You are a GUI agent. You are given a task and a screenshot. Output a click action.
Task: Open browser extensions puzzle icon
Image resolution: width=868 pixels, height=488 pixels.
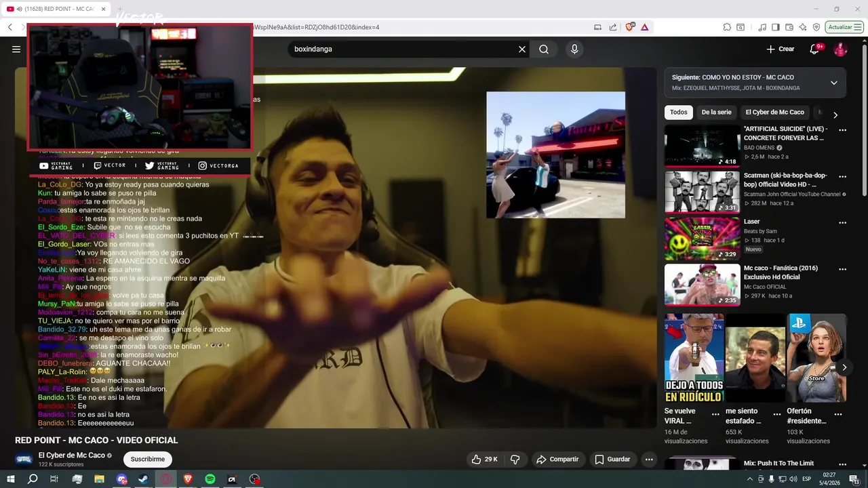pos(727,27)
